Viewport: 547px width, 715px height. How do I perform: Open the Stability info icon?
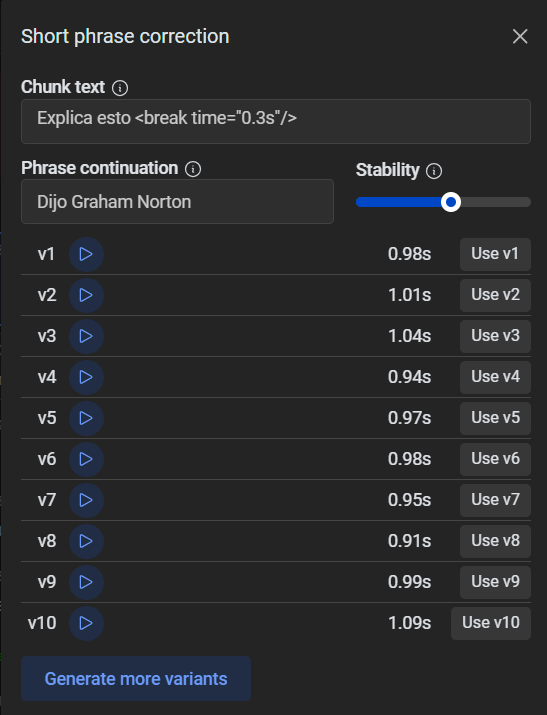pos(433,171)
